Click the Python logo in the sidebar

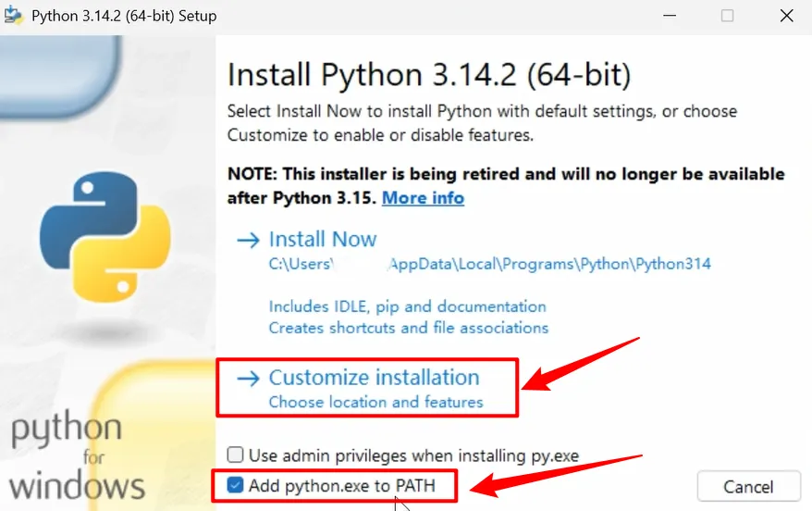pos(105,237)
